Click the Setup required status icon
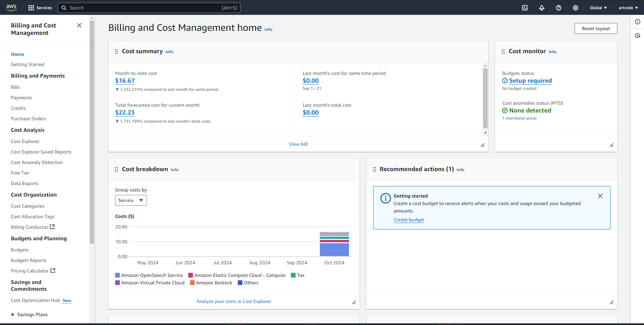 (505, 81)
